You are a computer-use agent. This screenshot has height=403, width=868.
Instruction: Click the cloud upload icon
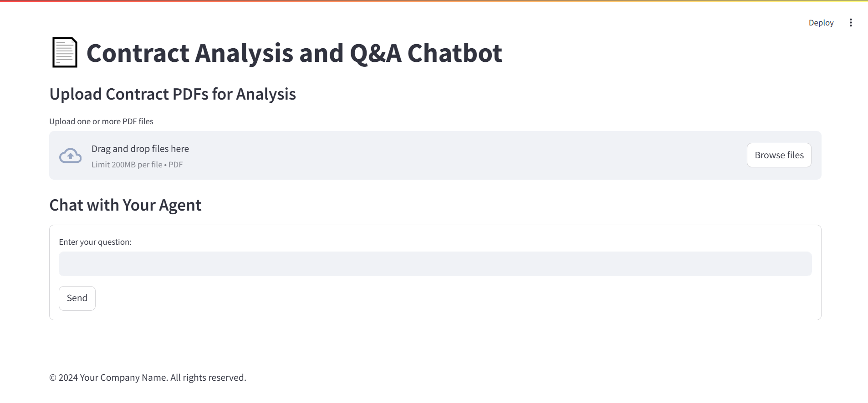pos(71,156)
